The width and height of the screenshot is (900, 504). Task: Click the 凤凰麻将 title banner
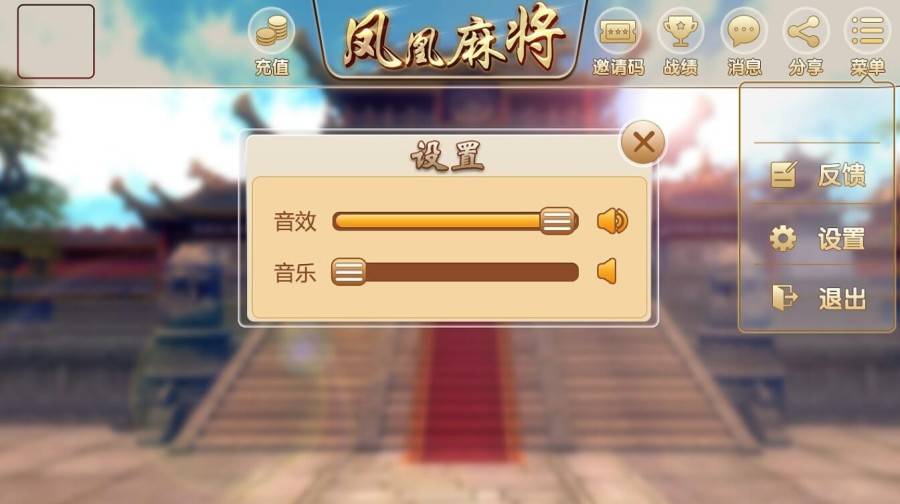pos(450,39)
